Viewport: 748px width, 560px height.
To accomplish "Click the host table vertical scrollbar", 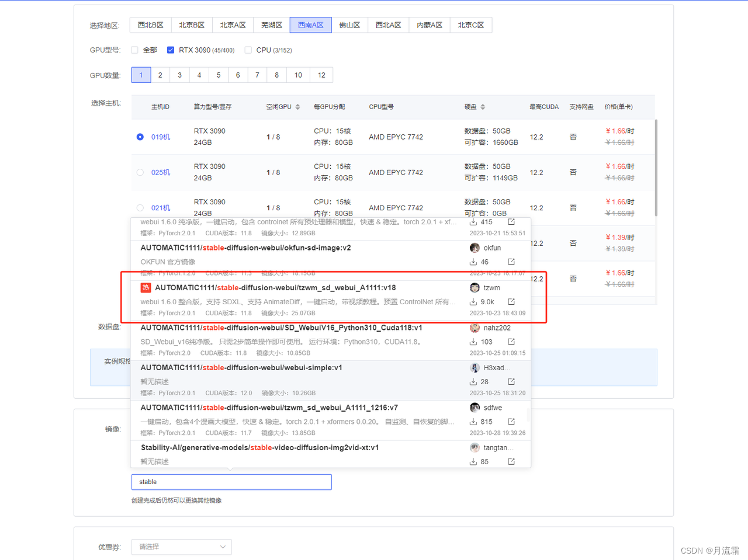I will point(656,168).
